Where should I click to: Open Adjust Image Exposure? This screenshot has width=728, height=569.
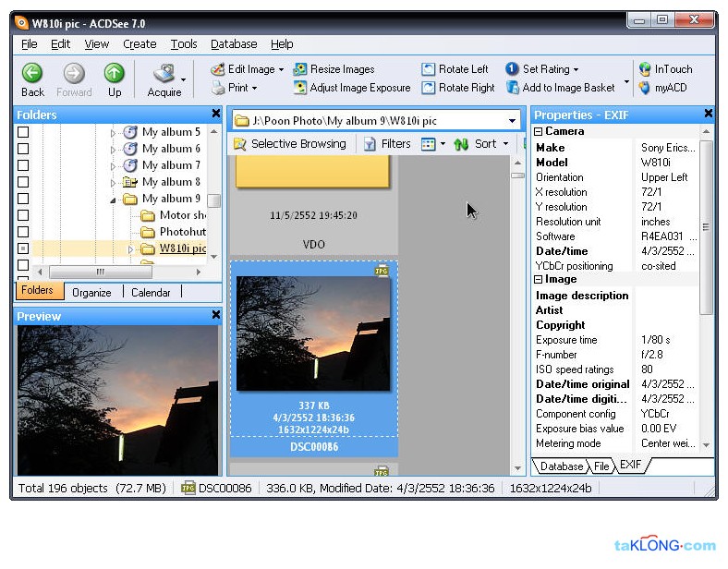coord(300,88)
